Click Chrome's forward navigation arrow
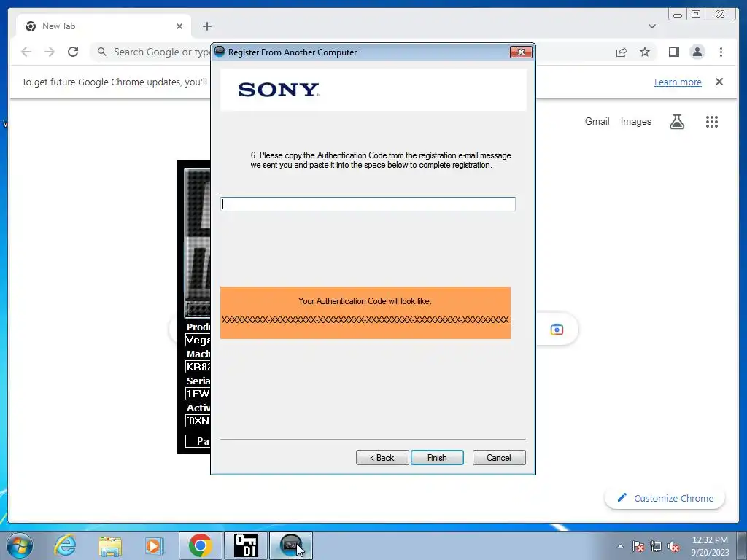The width and height of the screenshot is (747, 560). [50, 52]
